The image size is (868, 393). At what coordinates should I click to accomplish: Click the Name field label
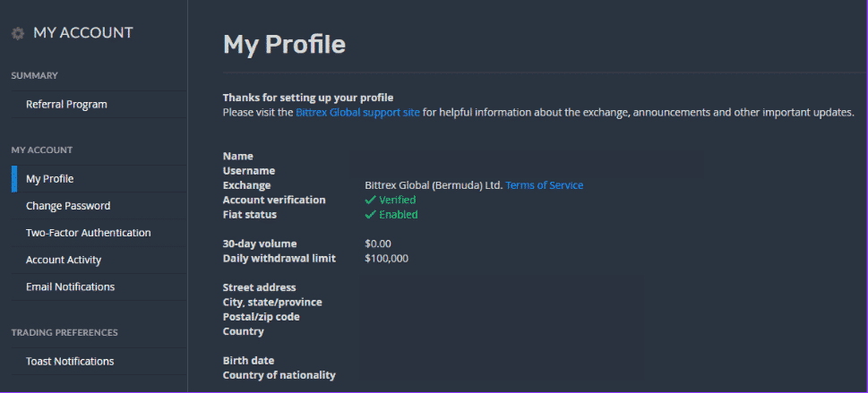pos(238,156)
